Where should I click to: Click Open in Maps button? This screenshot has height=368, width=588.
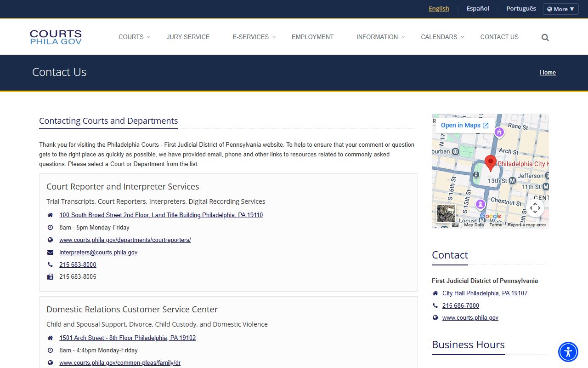[464, 126]
